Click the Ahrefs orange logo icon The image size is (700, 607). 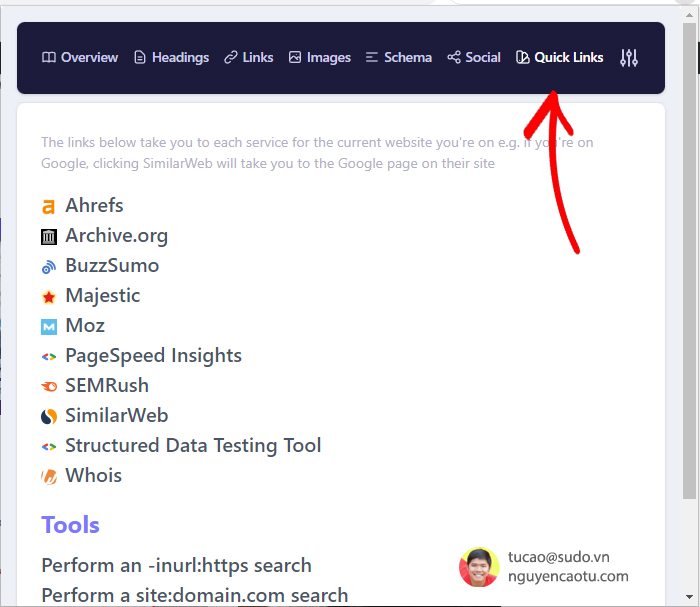(x=48, y=207)
